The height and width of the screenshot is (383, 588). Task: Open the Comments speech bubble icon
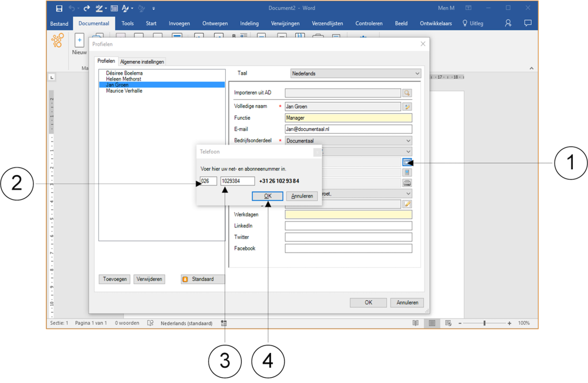(x=527, y=23)
